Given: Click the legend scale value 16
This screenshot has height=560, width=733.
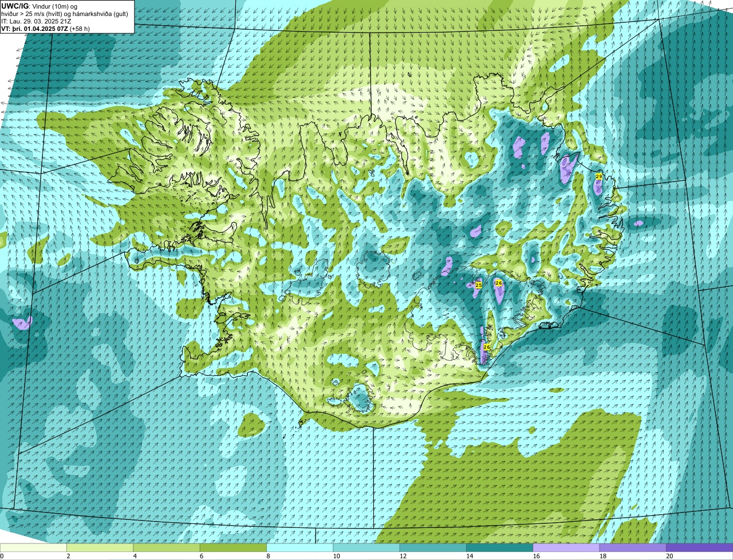Looking at the screenshot, I should coord(536,556).
